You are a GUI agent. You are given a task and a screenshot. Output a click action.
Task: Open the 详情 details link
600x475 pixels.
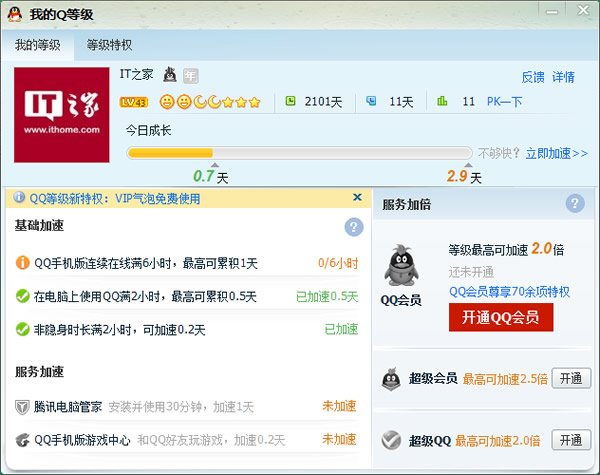(563, 77)
